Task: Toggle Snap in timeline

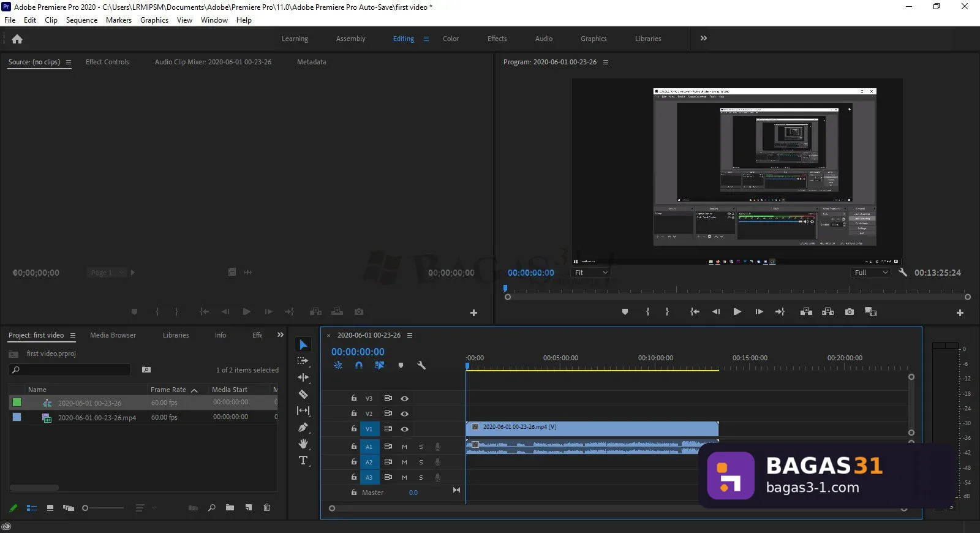Action: (x=359, y=365)
